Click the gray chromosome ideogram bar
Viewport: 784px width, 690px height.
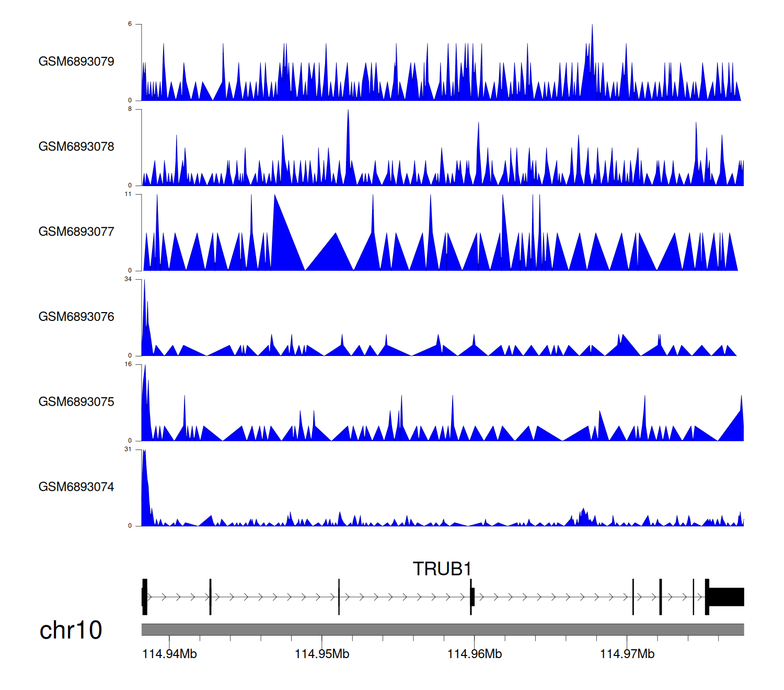pos(442,629)
